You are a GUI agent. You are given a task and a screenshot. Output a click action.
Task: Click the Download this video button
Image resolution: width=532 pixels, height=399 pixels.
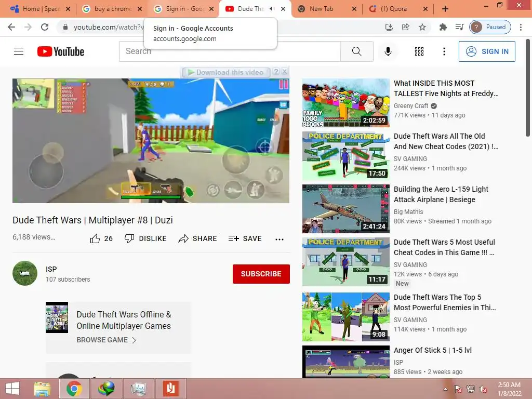tap(225, 72)
